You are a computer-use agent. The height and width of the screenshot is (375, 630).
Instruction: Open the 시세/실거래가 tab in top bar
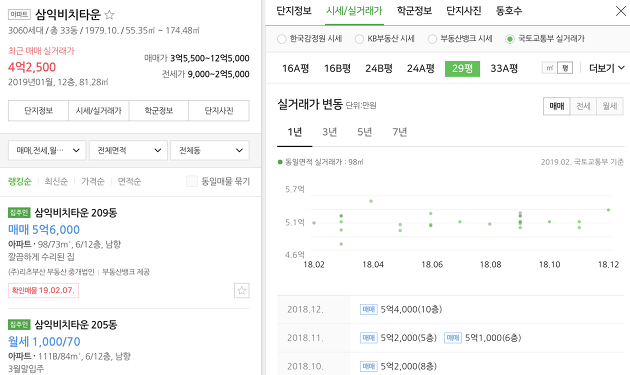click(354, 11)
